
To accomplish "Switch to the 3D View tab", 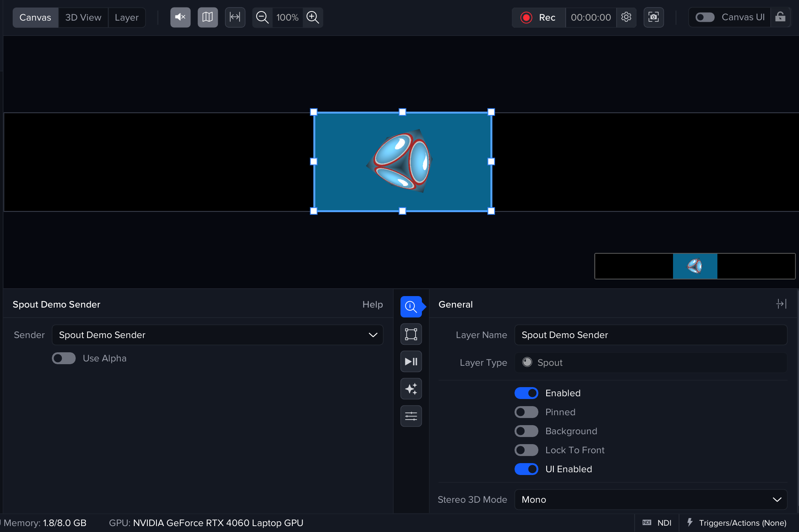I will tap(83, 17).
